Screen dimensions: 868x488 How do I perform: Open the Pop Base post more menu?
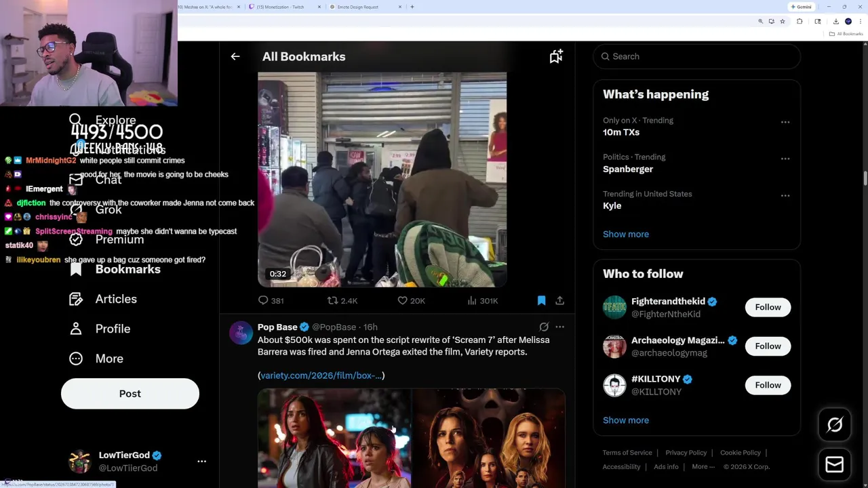[559, 327]
